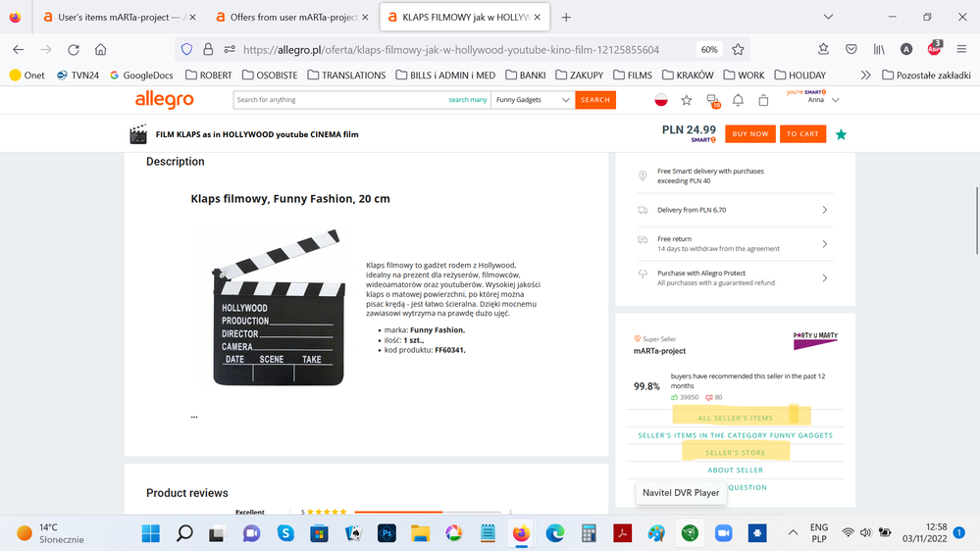Click the clapperboard product image
This screenshot has height=551, width=980.
point(279,307)
